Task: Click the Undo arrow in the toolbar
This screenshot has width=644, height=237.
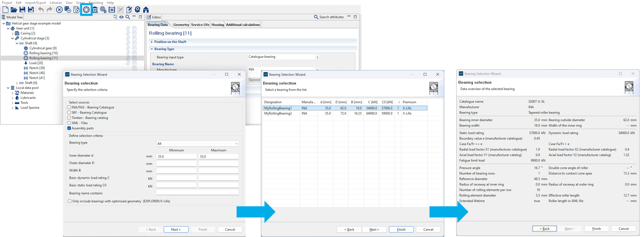Action: click(x=41, y=10)
